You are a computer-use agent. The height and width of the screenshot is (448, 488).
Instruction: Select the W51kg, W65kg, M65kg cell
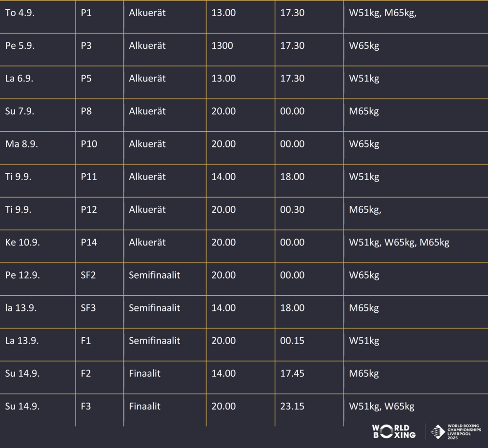[416, 246]
